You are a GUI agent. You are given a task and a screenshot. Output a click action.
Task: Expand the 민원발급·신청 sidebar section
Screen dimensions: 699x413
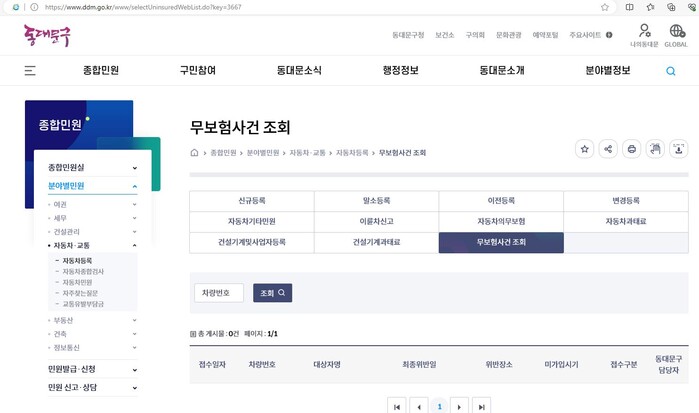point(92,368)
